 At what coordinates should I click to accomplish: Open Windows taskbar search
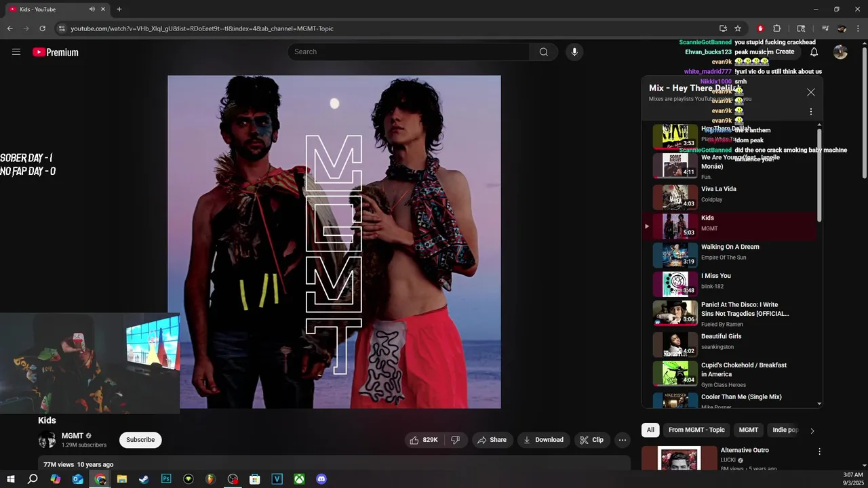click(x=33, y=479)
